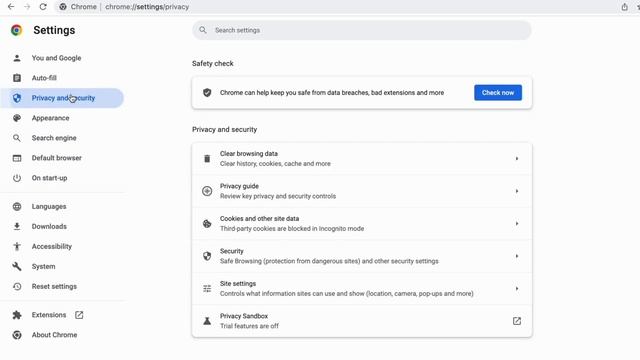Expand Privacy guide with its arrow

coord(517,191)
